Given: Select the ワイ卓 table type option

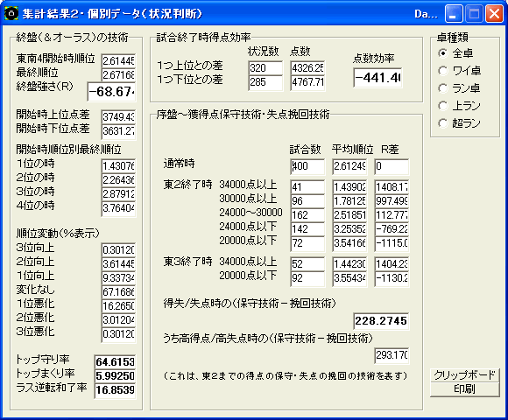Looking at the screenshot, I should 460,71.
